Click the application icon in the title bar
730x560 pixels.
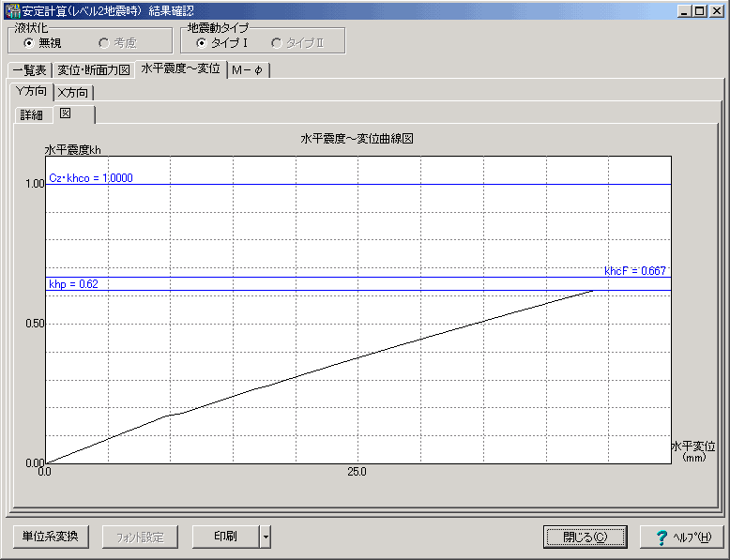(x=12, y=11)
